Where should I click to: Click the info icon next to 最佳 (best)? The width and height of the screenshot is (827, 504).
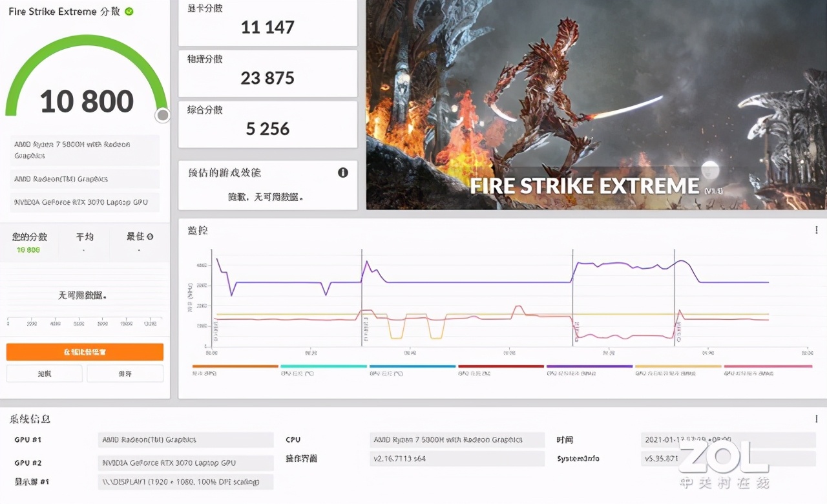[150, 237]
